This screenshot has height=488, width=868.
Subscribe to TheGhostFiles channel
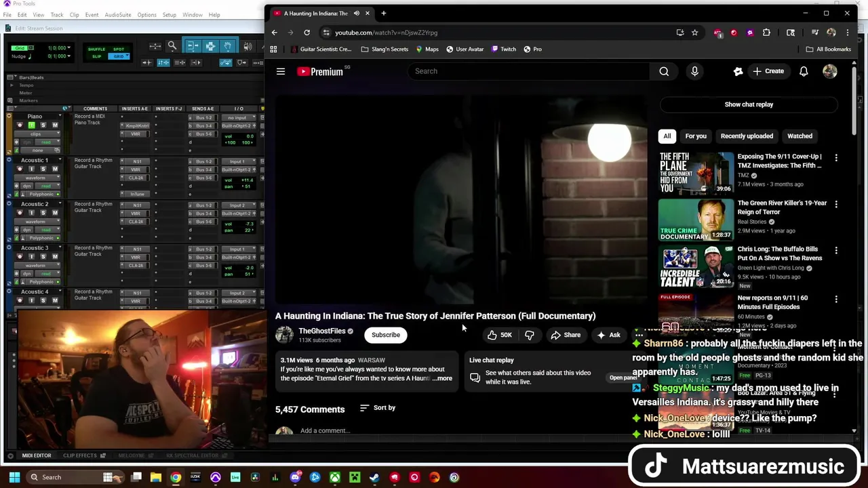[x=386, y=335]
